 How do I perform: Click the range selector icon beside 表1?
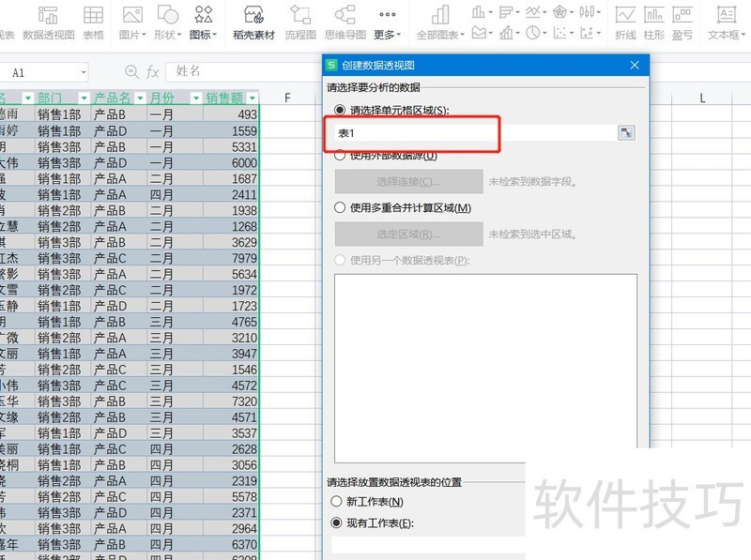point(626,134)
